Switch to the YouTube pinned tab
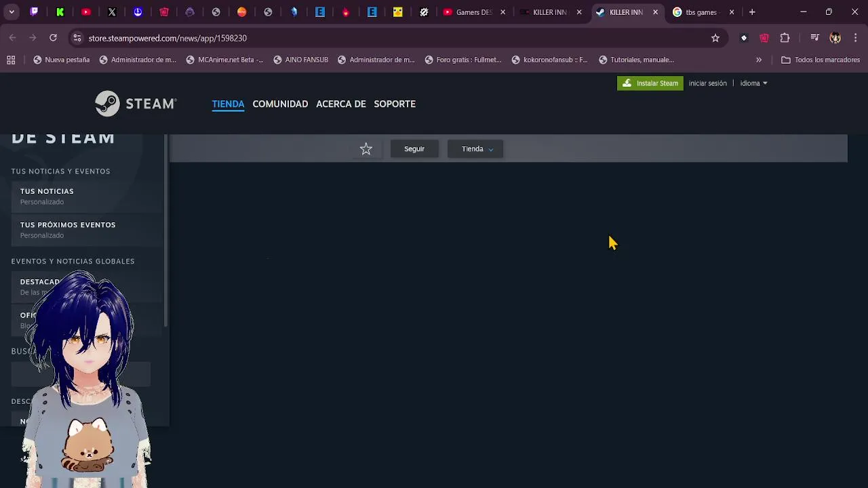 tap(86, 12)
